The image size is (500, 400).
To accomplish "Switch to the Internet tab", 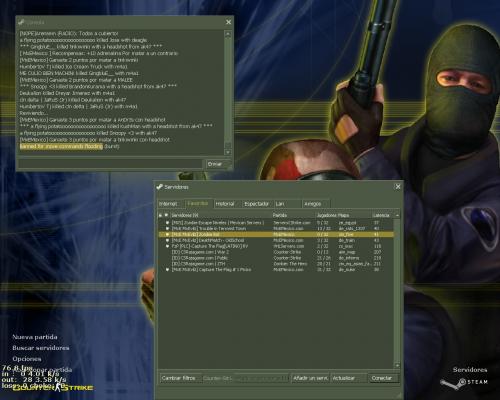I will pyautogui.click(x=168, y=204).
